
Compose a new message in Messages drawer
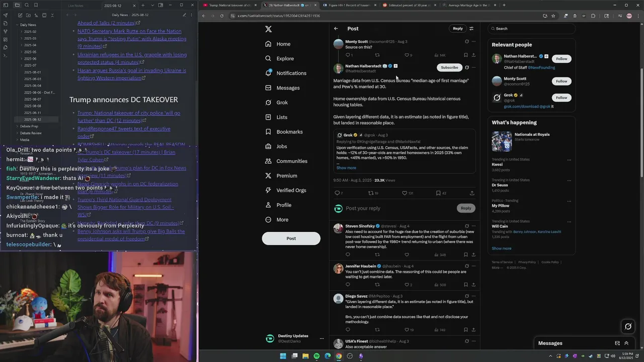pyautogui.click(x=617, y=343)
